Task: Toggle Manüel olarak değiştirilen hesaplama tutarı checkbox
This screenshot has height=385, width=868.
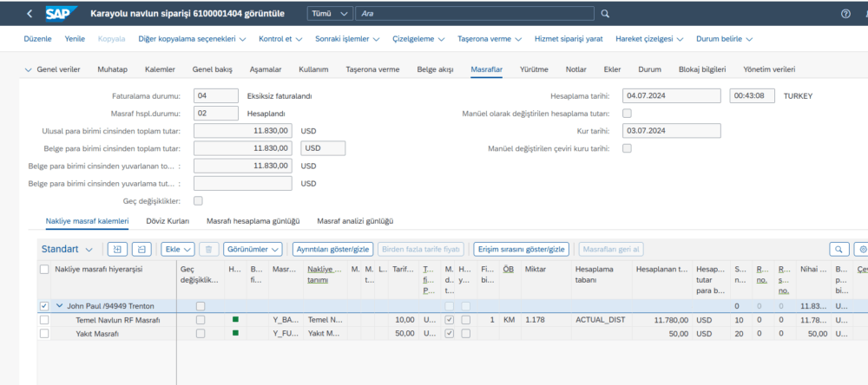Action: tap(628, 114)
